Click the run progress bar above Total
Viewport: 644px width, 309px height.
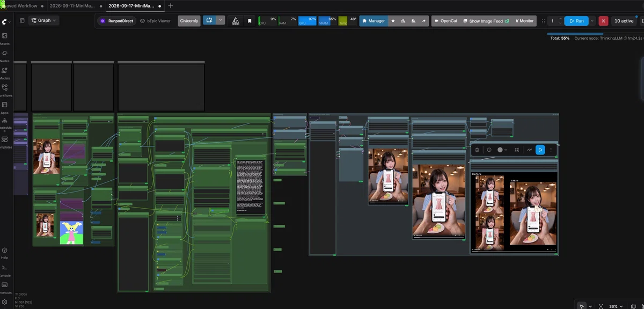click(596, 34)
